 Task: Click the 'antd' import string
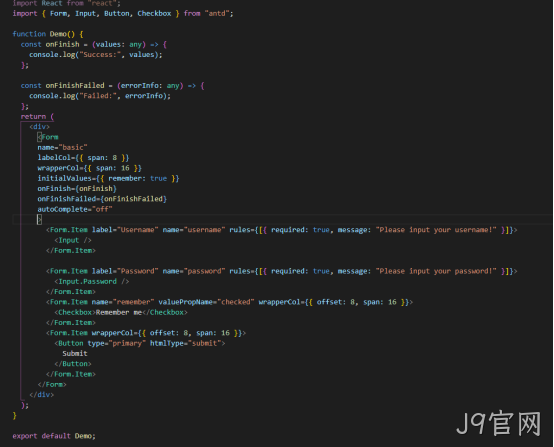tap(217, 13)
